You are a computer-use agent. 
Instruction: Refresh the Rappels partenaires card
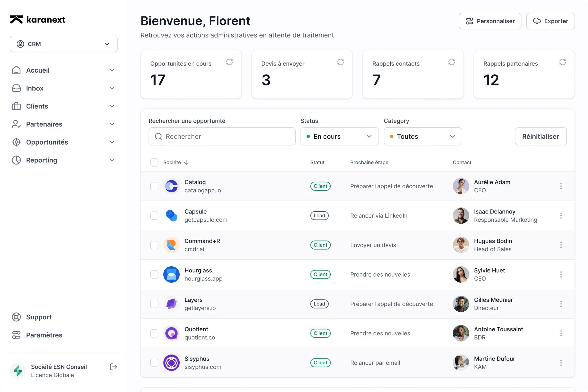click(563, 62)
